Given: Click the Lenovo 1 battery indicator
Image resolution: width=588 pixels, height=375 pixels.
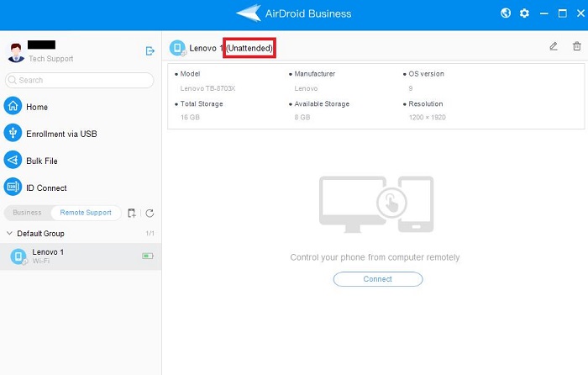Looking at the screenshot, I should (x=147, y=256).
